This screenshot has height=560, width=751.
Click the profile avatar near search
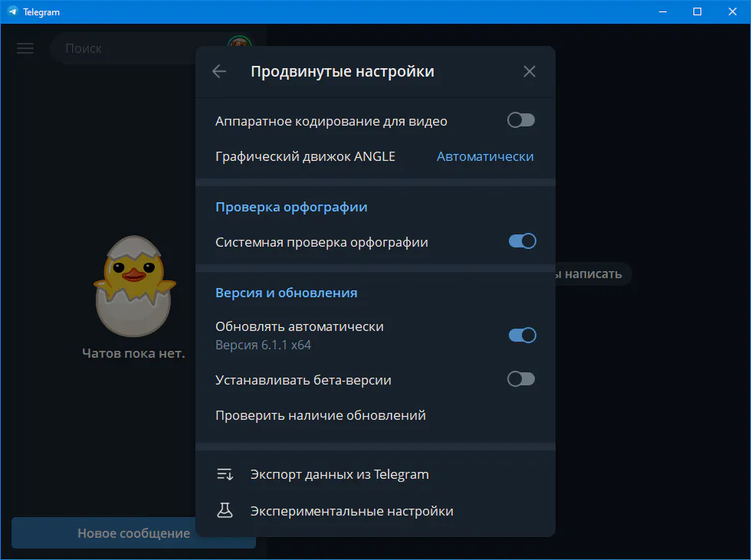click(239, 42)
